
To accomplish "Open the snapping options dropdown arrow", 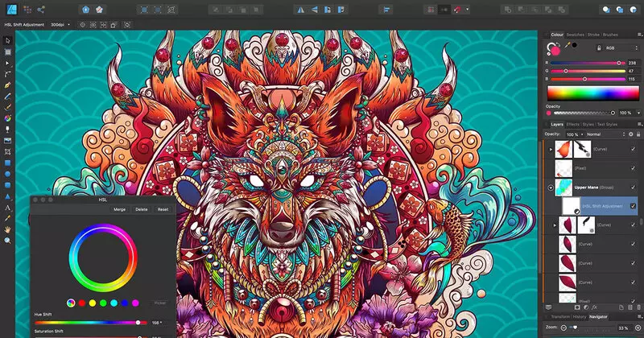I will click(468, 10).
